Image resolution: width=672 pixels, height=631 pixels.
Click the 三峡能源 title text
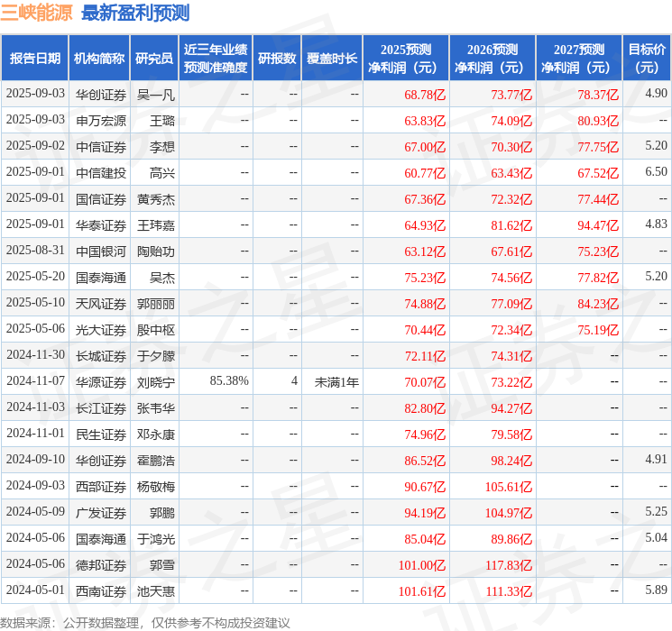pyautogui.click(x=36, y=13)
